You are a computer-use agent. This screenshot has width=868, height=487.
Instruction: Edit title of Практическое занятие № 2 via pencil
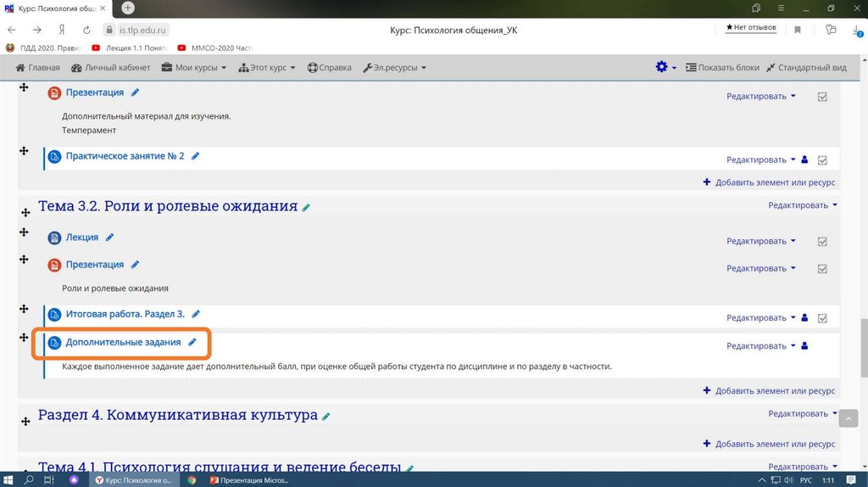point(196,156)
